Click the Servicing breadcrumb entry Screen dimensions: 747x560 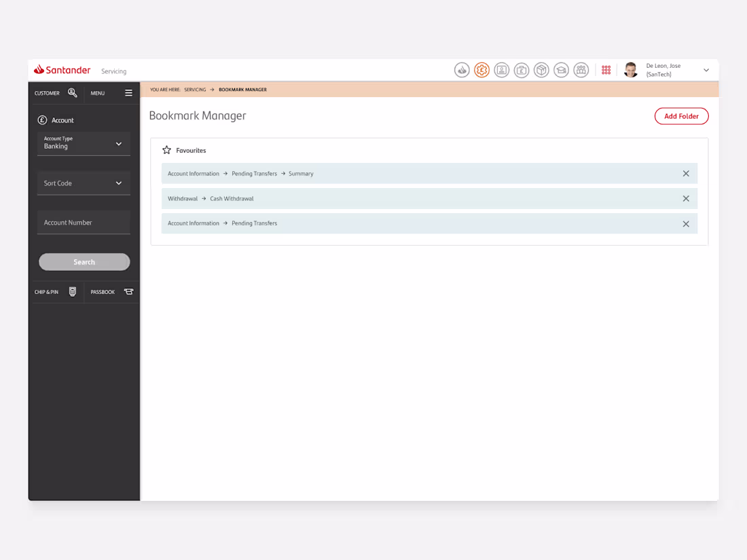[x=196, y=89]
